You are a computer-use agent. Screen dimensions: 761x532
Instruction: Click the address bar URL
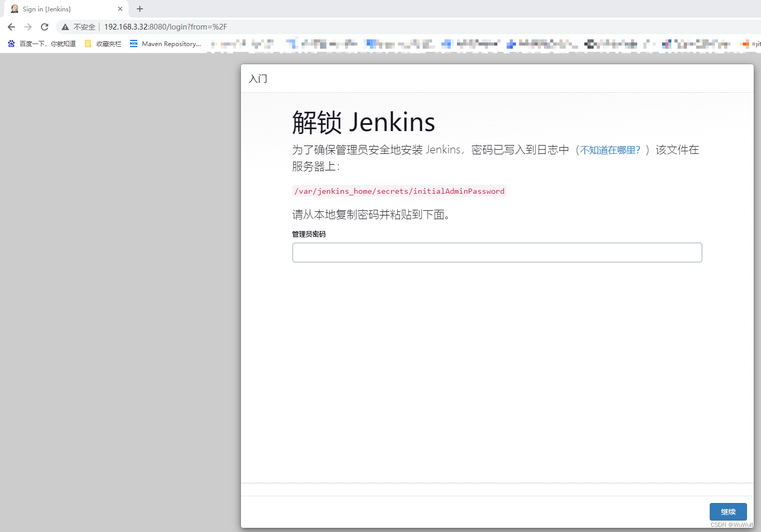point(166,27)
